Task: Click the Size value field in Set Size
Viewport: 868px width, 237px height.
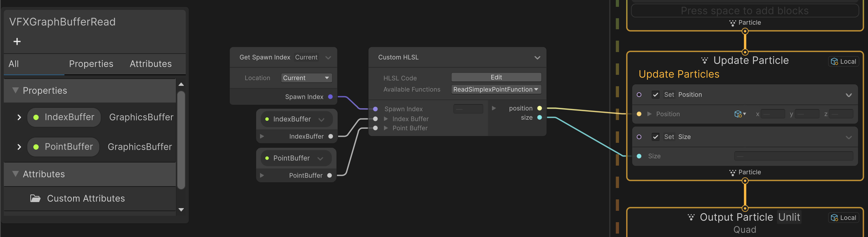Action: coord(793,156)
